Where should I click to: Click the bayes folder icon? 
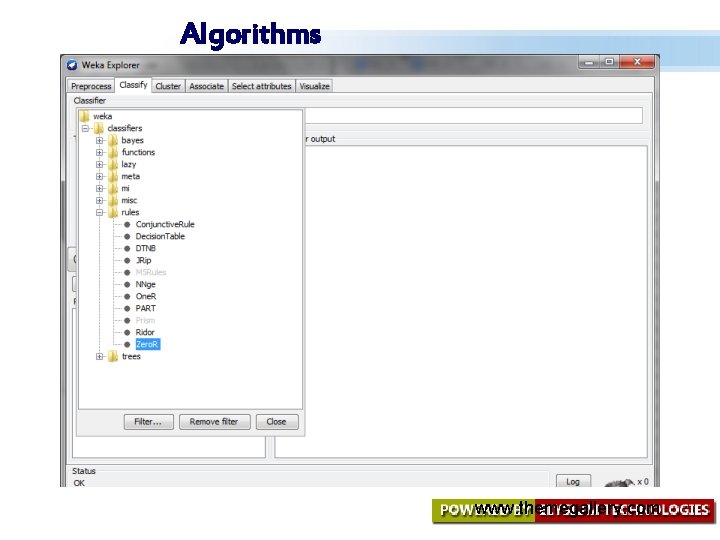[113, 140]
